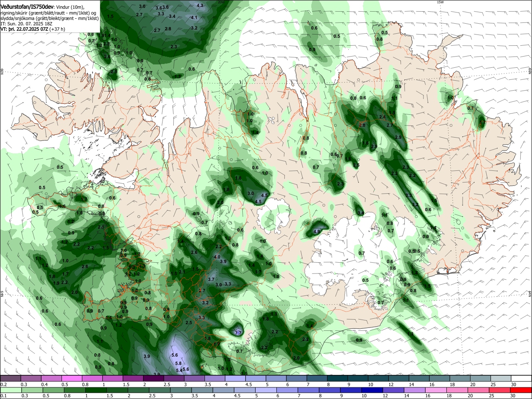Select the bright pink 0.5 snow legend swatch
This screenshot has width=532, height=399.
(x=71, y=378)
